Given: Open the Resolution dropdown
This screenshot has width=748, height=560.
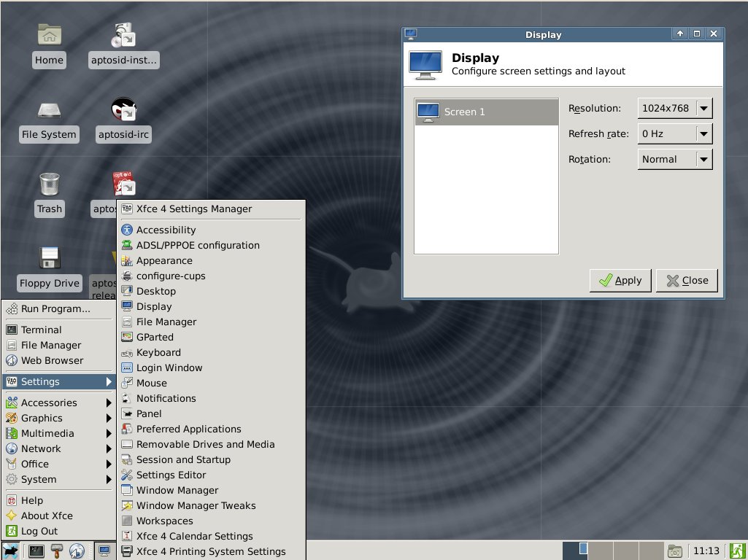Looking at the screenshot, I should (675, 108).
